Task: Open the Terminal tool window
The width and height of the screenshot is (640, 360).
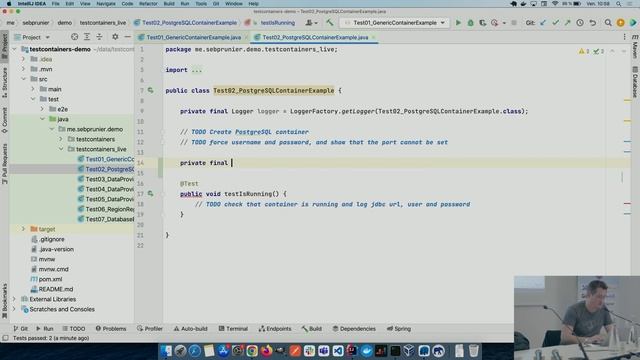Action: pyautogui.click(x=233, y=329)
